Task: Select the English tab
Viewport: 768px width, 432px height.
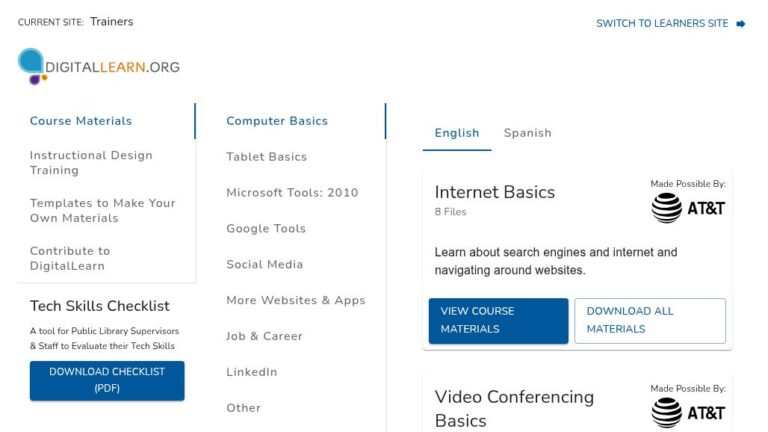Action: tap(457, 133)
